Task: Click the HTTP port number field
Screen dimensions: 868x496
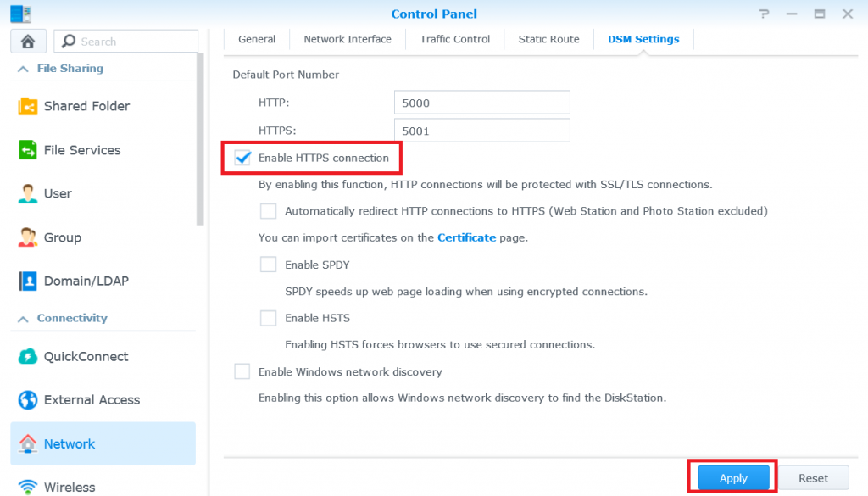Action: point(481,103)
